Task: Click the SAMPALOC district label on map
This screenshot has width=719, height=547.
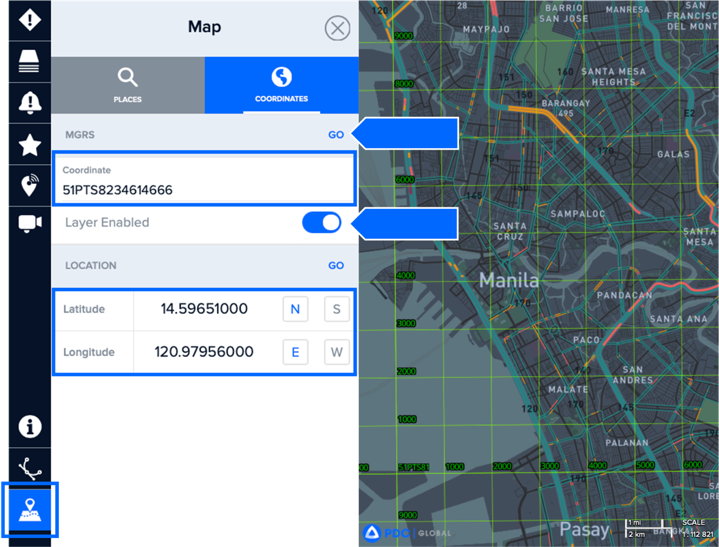Action: click(x=578, y=214)
